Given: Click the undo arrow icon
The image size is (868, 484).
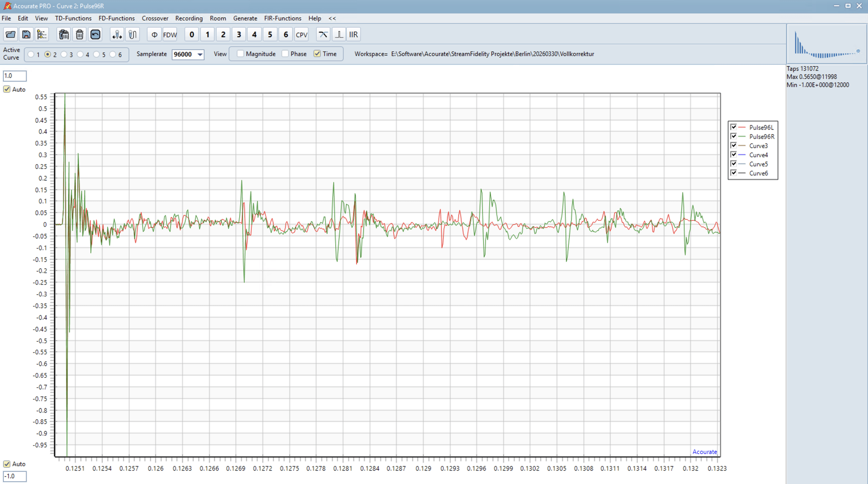Looking at the screenshot, I should click(95, 34).
